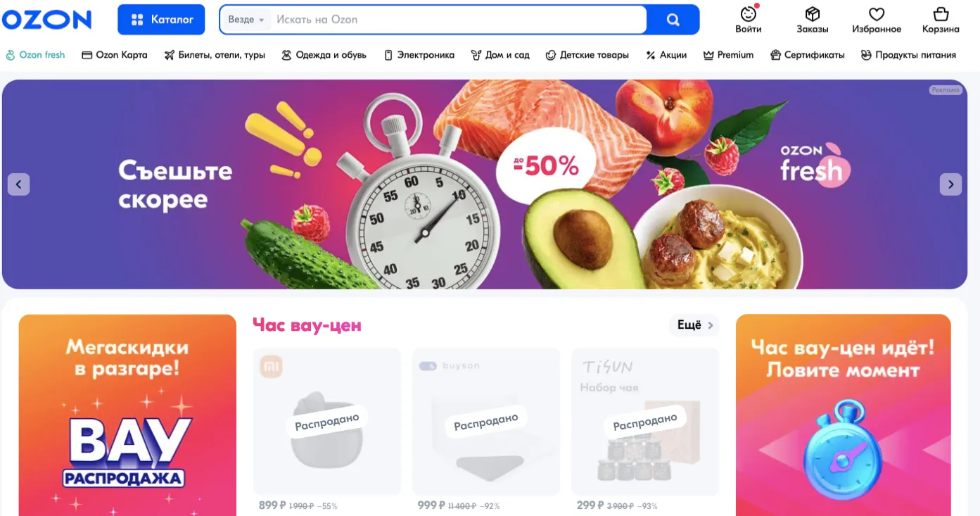Open the ВАУ РАСПРОДАЖА promo banner
Viewport: 980px width, 516px height.
click(127, 415)
